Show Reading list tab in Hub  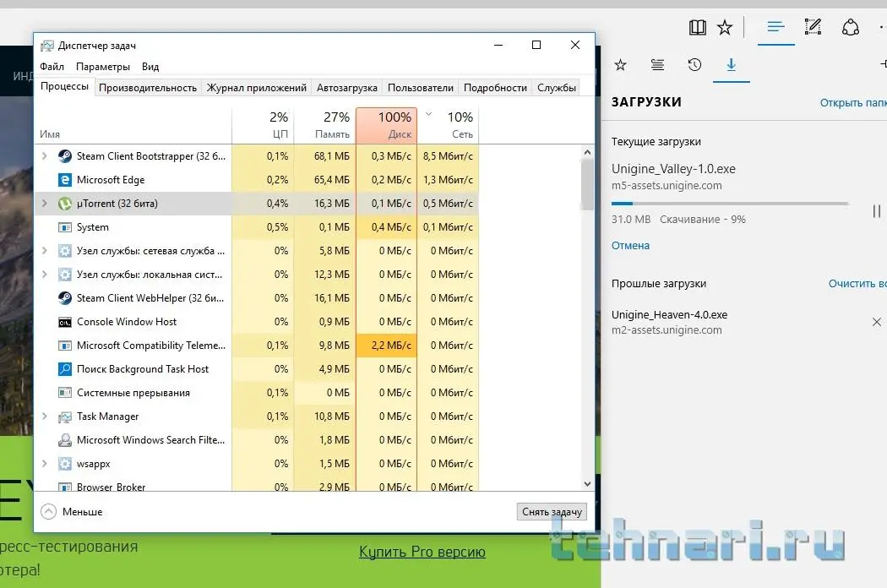tap(657, 64)
